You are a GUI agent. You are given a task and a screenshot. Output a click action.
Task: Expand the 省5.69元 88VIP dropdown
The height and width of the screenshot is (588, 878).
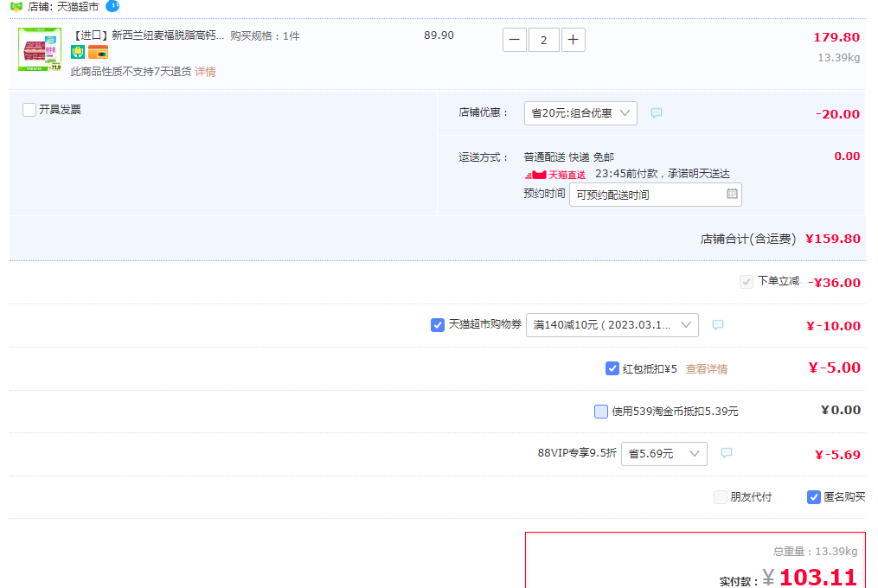click(664, 454)
